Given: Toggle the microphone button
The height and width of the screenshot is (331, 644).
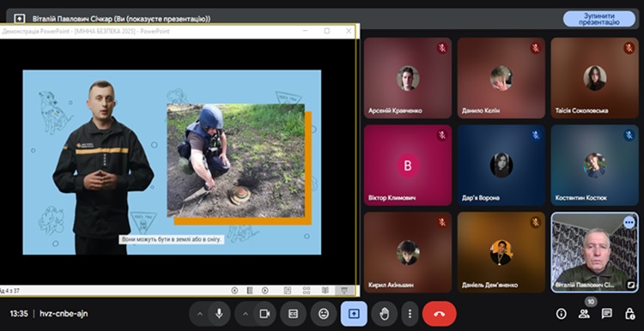Looking at the screenshot, I should tap(219, 314).
